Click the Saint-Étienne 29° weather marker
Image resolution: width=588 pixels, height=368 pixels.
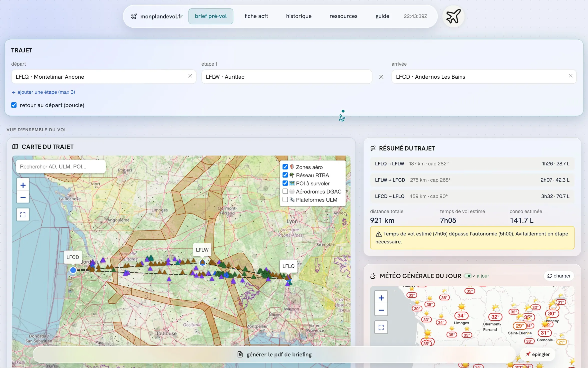coord(519,326)
